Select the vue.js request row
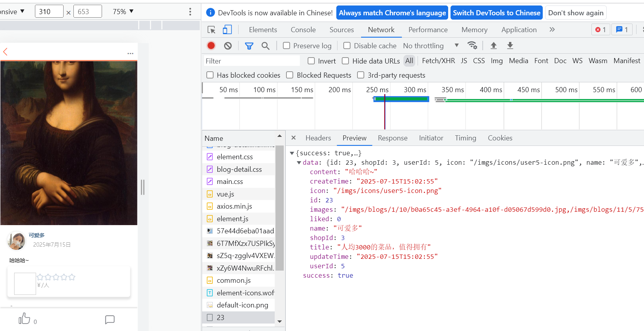 (239, 194)
